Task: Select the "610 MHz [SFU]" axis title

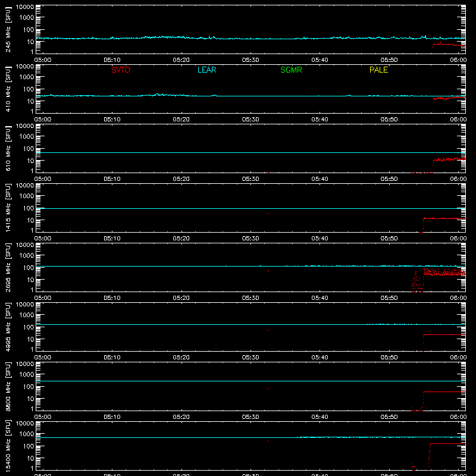Action: coord(8,149)
